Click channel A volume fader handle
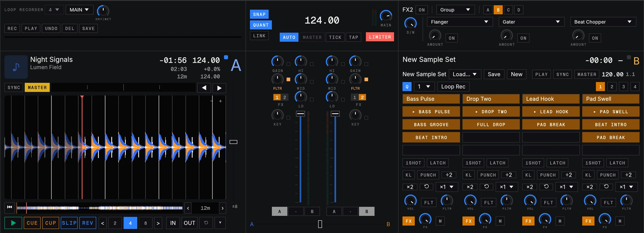This screenshot has width=644, height=233. (300, 113)
